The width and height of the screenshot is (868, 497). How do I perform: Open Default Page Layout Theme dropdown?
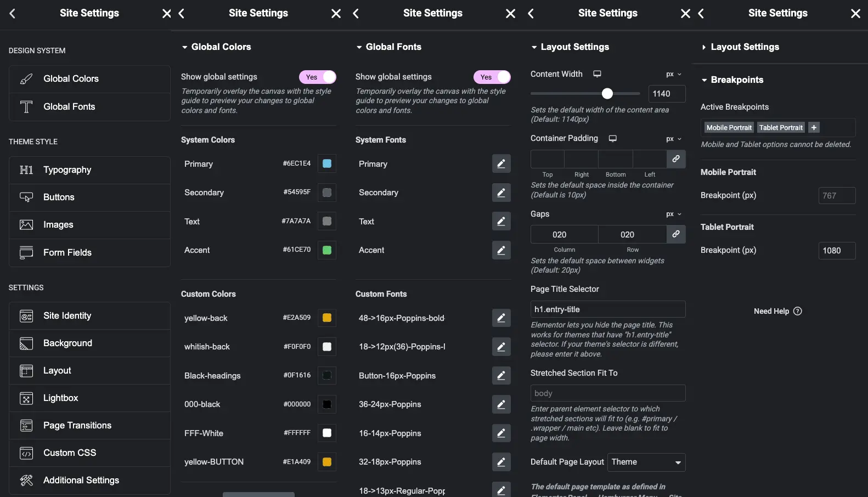point(646,462)
